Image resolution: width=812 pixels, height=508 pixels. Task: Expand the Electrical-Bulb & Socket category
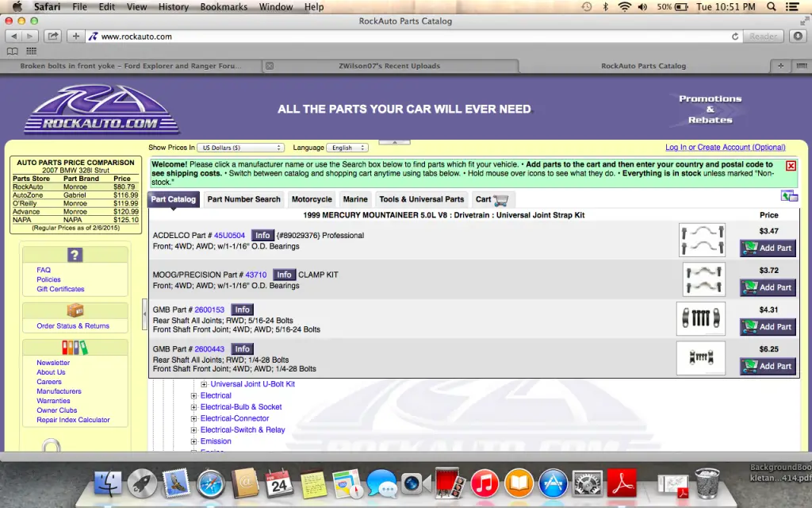193,407
